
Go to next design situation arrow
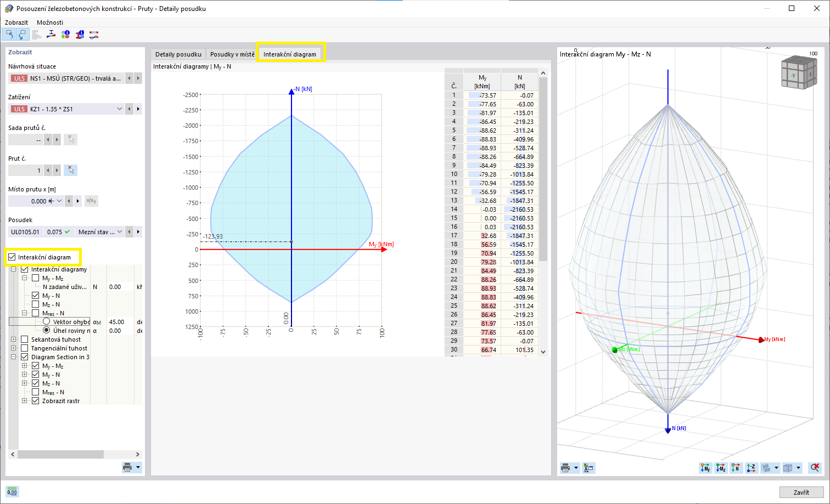point(138,78)
